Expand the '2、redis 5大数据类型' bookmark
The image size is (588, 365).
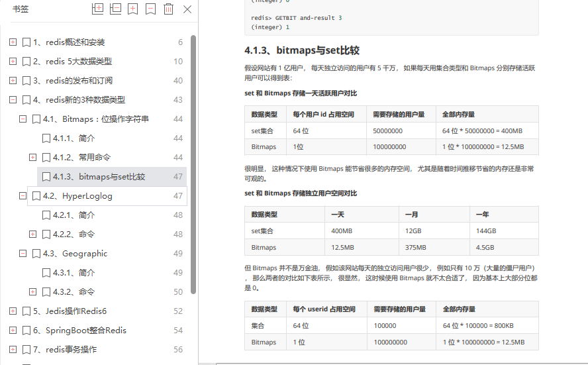tap(13, 61)
